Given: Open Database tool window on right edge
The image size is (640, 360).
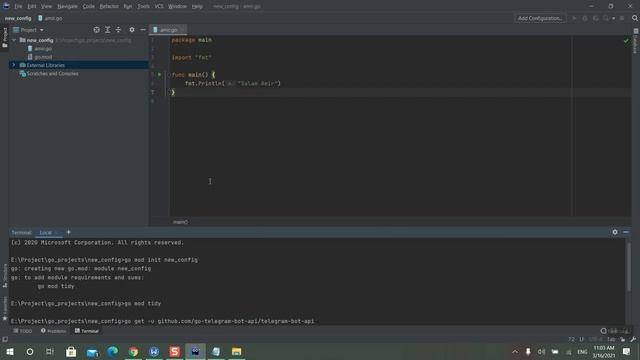Looking at the screenshot, I should pos(636,41).
